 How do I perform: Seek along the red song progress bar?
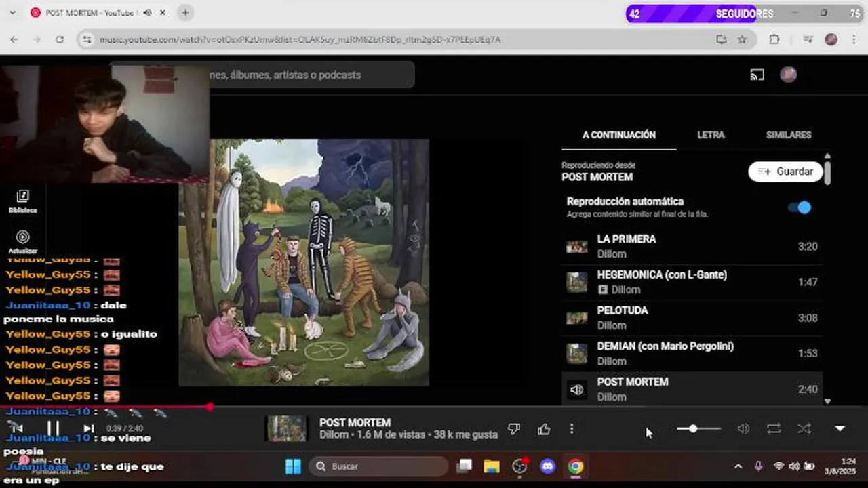click(434, 407)
